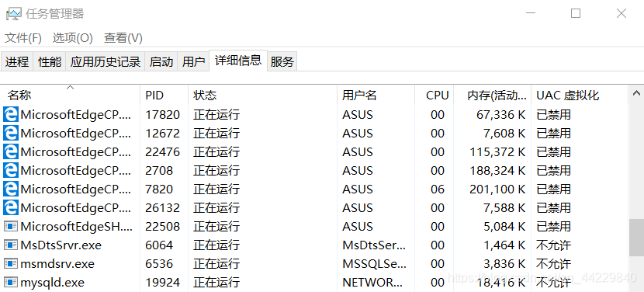Image resolution: width=644 pixels, height=292 pixels.
Task: Click memory value 67,336 K
Action: tap(501, 115)
